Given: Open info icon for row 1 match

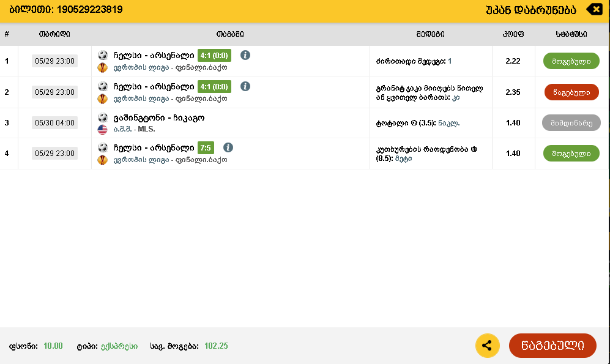Looking at the screenshot, I should [x=245, y=55].
